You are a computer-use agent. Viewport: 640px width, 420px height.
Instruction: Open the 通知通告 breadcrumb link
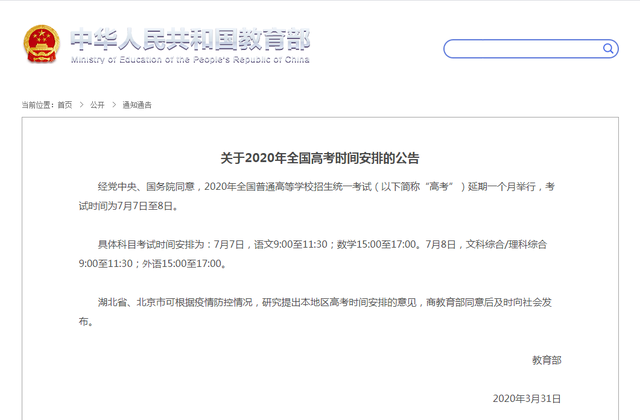[x=137, y=105]
